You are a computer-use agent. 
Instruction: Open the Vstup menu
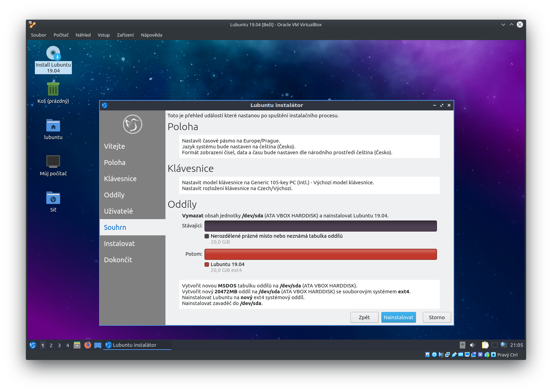click(104, 35)
